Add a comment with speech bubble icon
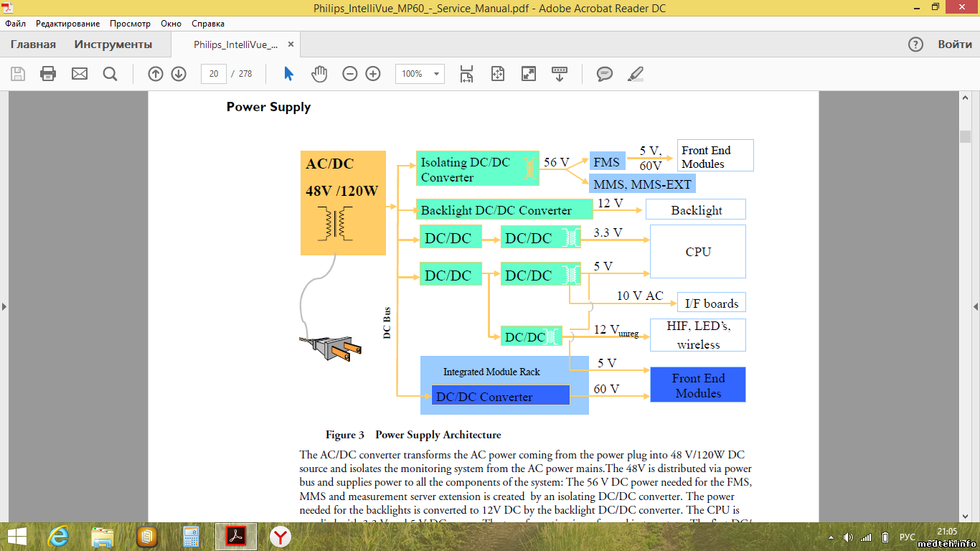980x551 pixels. (605, 74)
